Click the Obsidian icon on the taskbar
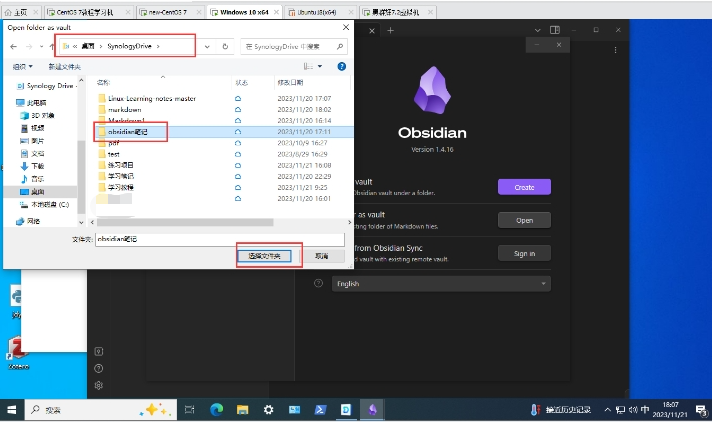Image resolution: width=712 pixels, height=422 pixels. tap(372, 410)
